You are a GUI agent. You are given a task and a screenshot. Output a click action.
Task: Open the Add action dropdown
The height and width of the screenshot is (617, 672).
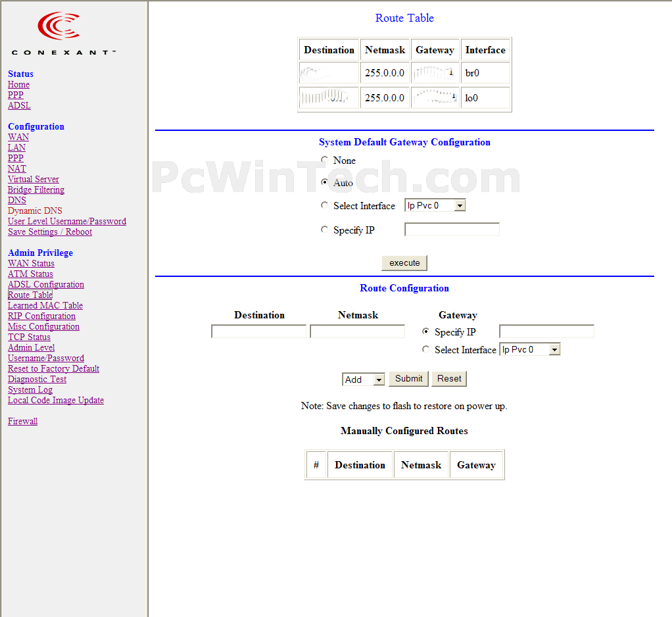pyautogui.click(x=364, y=380)
